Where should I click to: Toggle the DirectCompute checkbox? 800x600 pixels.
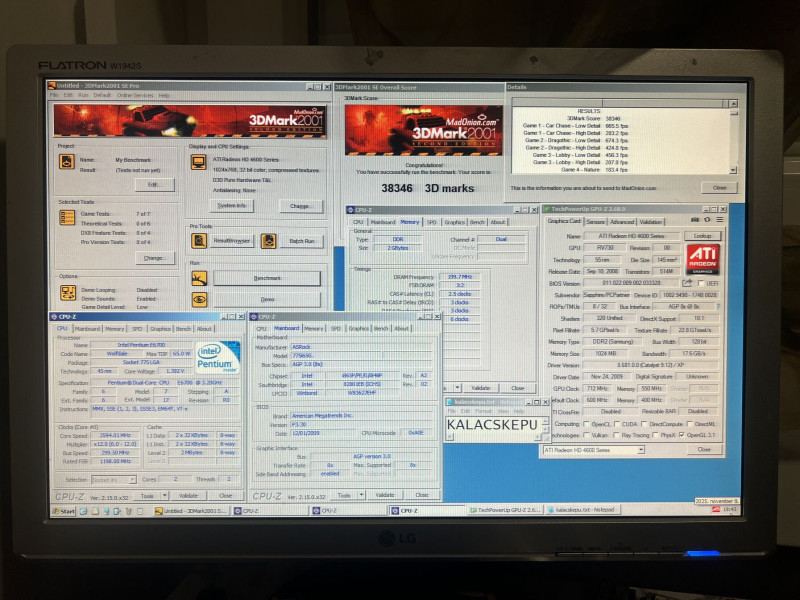click(x=644, y=424)
